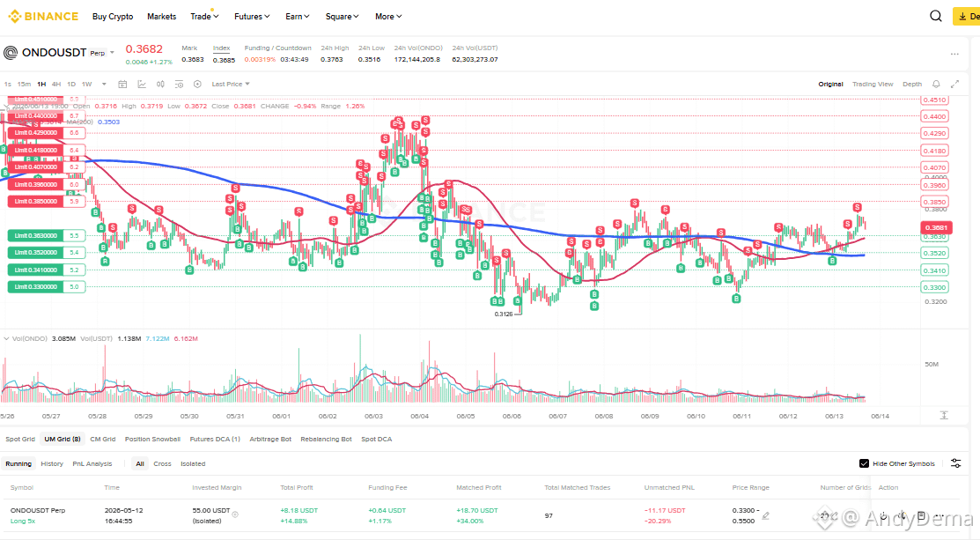Open the UM Grid (8) tab
The width and height of the screenshot is (980, 540).
click(x=63, y=439)
